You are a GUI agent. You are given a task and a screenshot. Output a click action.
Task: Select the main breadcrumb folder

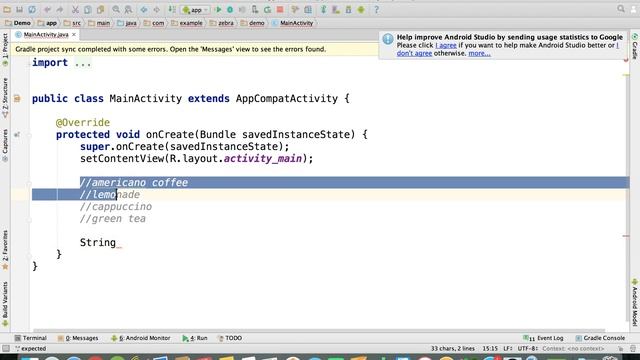[99, 23]
